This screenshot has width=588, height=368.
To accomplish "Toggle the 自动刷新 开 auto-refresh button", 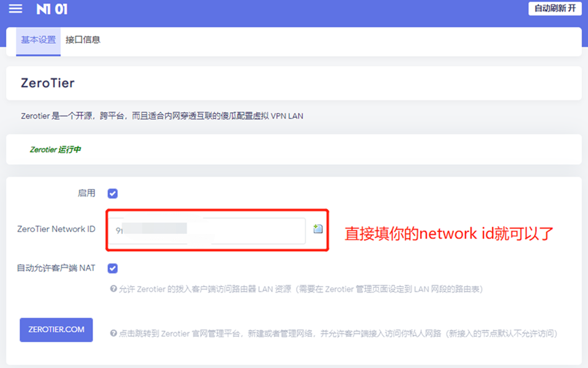I will [555, 9].
